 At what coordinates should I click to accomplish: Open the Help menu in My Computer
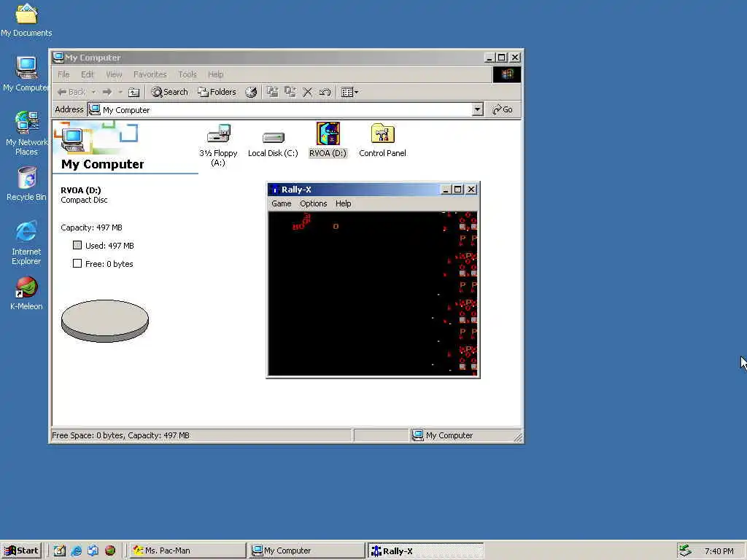click(x=215, y=74)
